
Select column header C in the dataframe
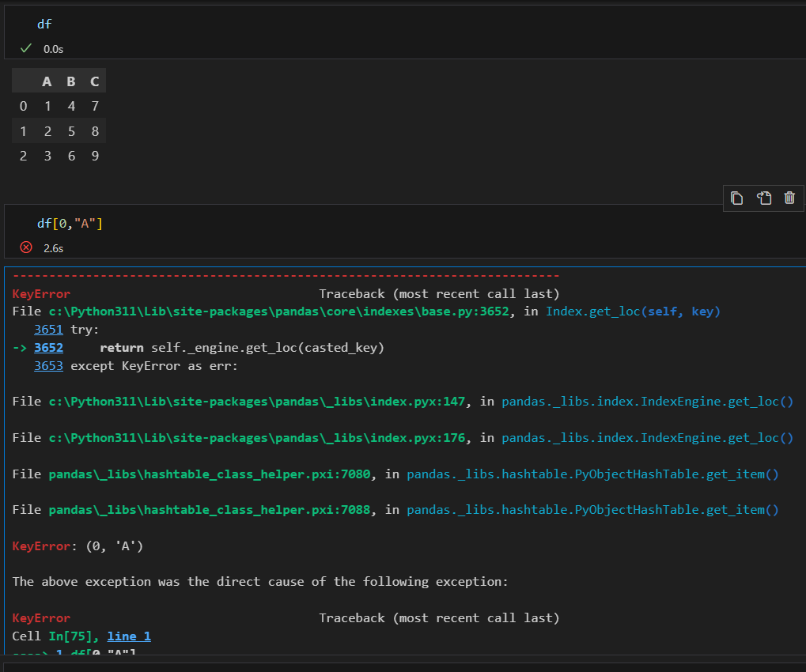pos(95,81)
